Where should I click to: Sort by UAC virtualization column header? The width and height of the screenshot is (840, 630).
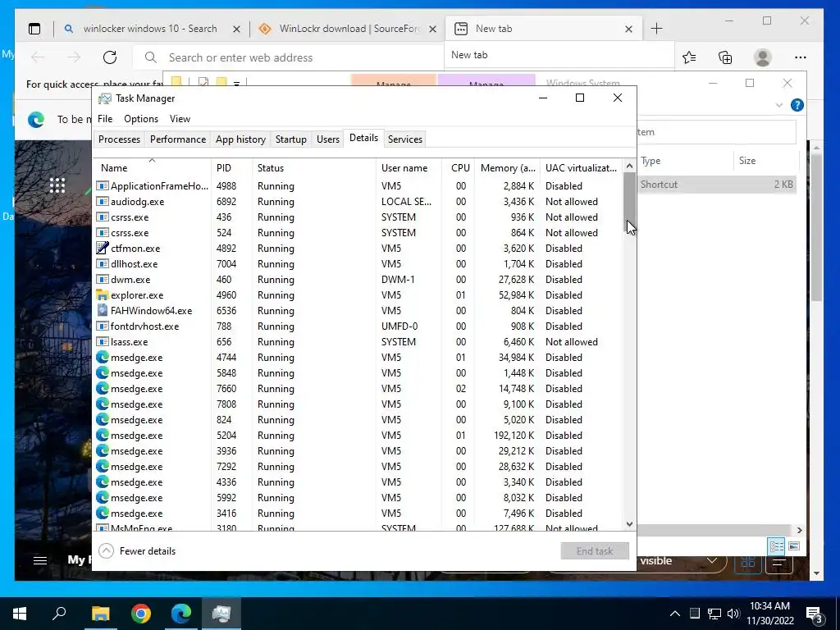581,167
